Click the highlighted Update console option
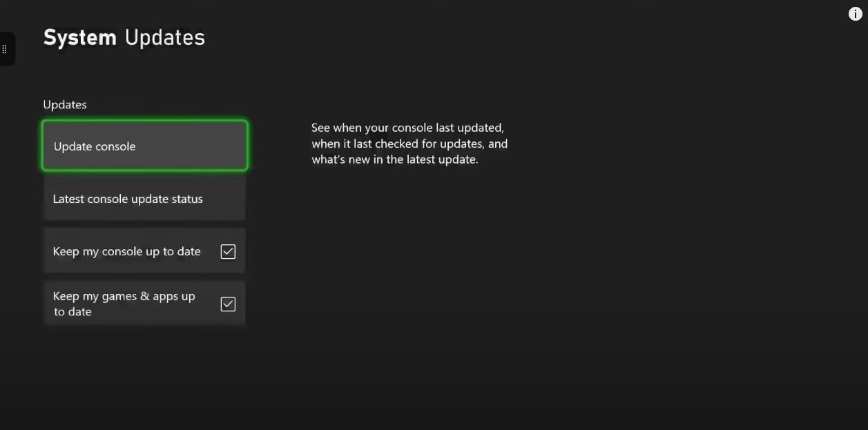 coord(144,146)
